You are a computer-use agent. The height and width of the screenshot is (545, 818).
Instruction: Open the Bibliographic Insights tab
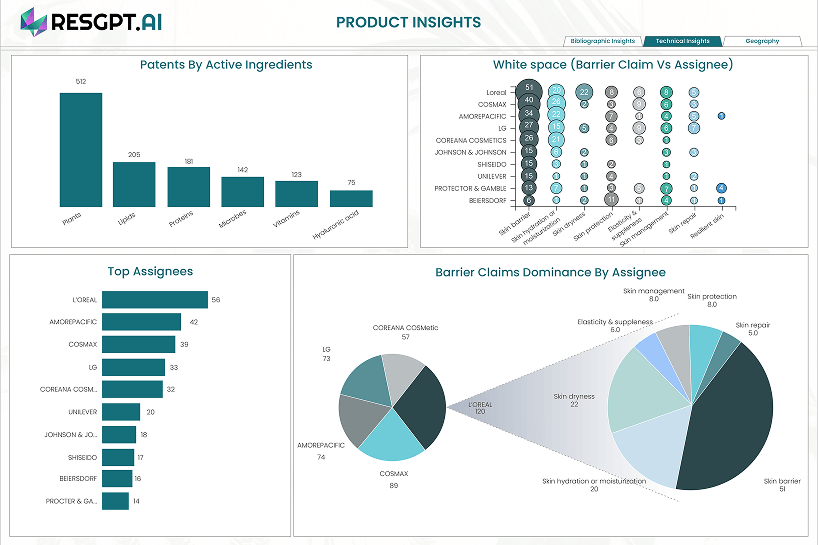[x=603, y=41]
